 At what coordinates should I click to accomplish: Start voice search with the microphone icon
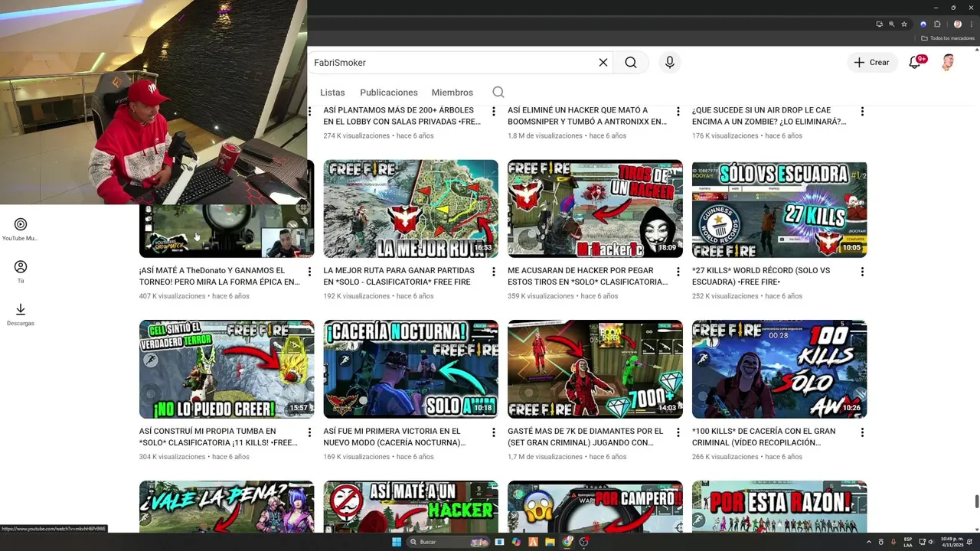point(670,63)
